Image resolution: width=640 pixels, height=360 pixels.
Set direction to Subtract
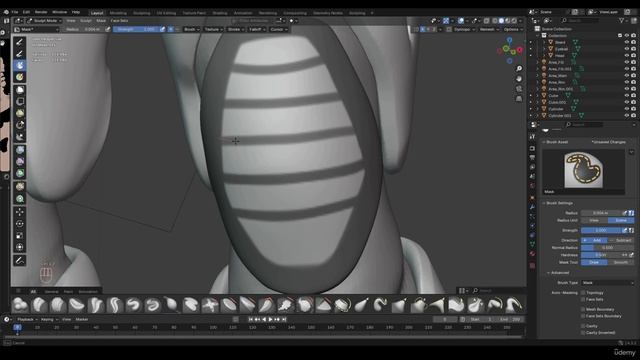(621, 240)
